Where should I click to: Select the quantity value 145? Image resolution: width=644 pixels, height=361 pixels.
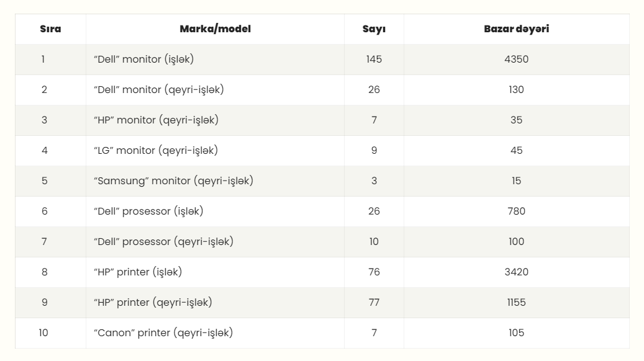(x=374, y=60)
